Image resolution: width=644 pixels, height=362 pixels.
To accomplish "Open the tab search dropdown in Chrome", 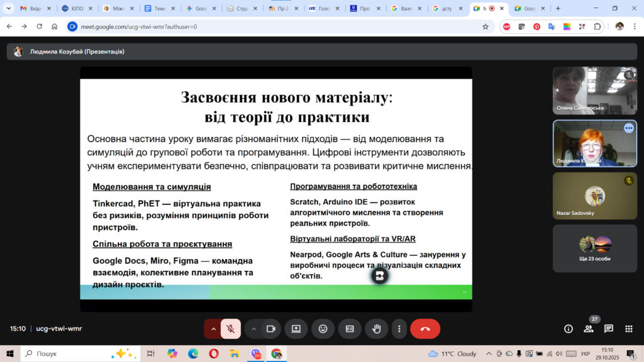I will (8, 9).
